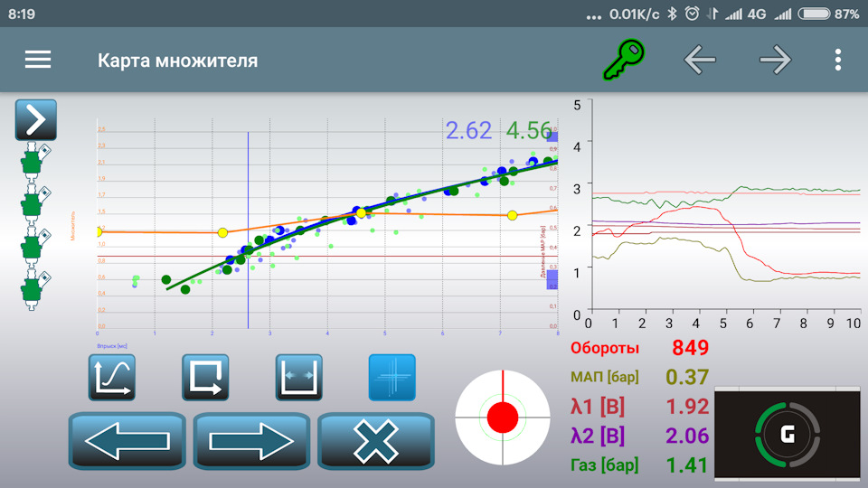Tap the Обороты label
Screen dimensions: 868x488
pos(605,348)
